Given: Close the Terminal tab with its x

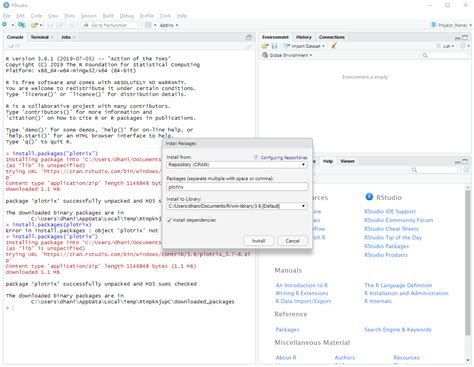Looking at the screenshot, I should pos(52,37).
